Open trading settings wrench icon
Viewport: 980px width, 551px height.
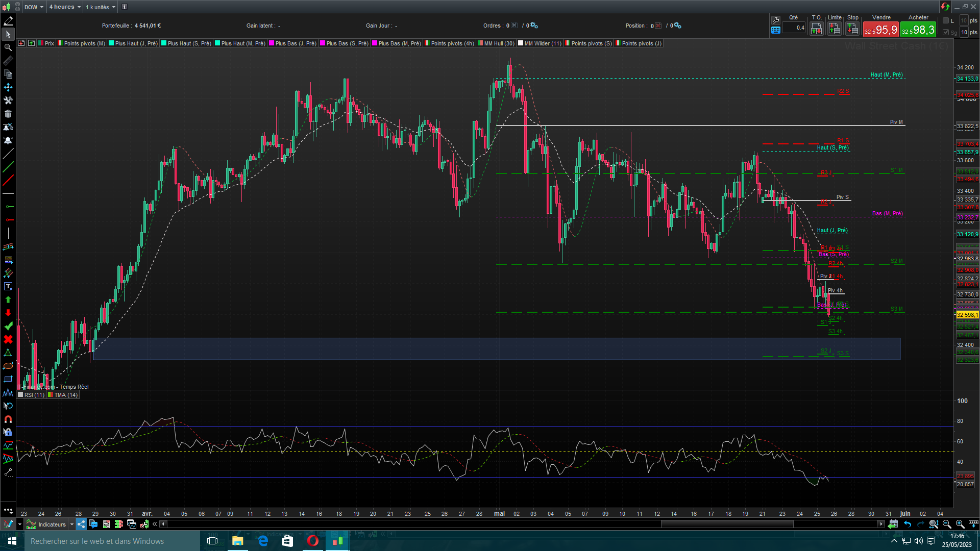pos(776,20)
